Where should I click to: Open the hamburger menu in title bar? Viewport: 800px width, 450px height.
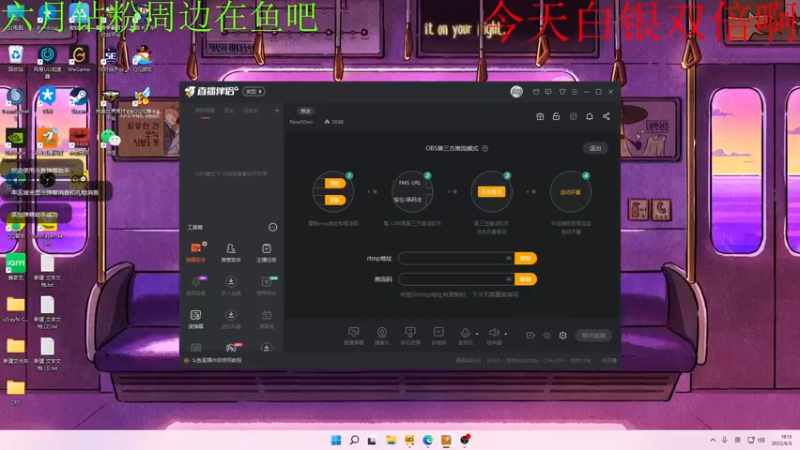pyautogui.click(x=574, y=92)
